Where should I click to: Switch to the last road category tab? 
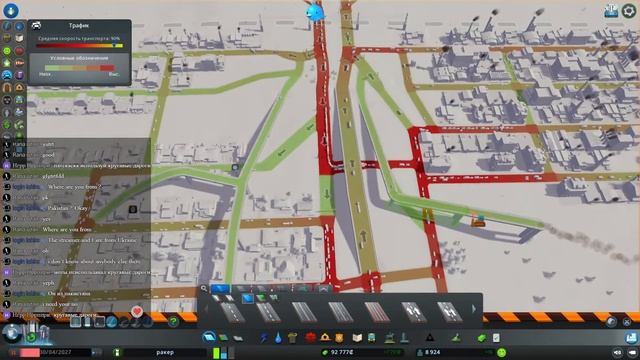coord(323,289)
